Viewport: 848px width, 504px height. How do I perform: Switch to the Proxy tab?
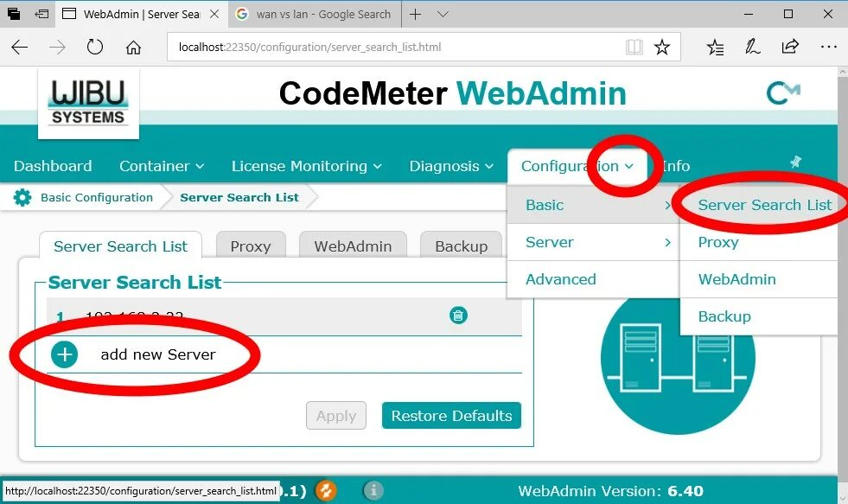click(x=251, y=246)
